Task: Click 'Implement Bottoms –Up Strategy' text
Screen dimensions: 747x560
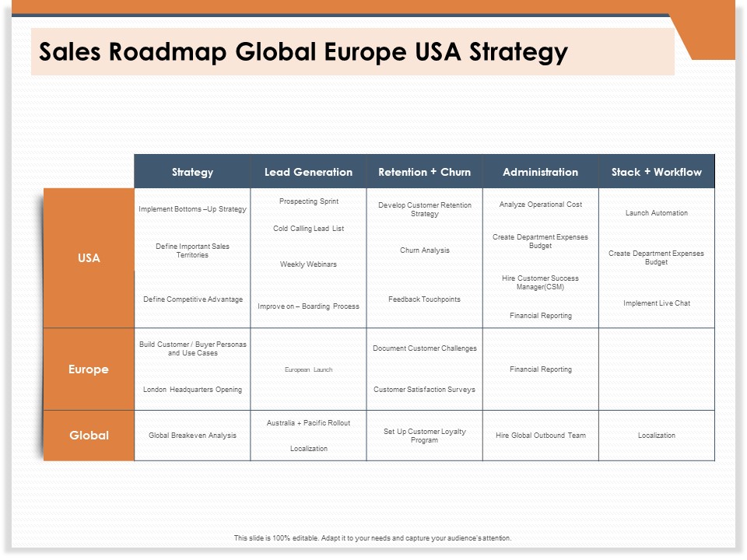Action: (x=192, y=209)
